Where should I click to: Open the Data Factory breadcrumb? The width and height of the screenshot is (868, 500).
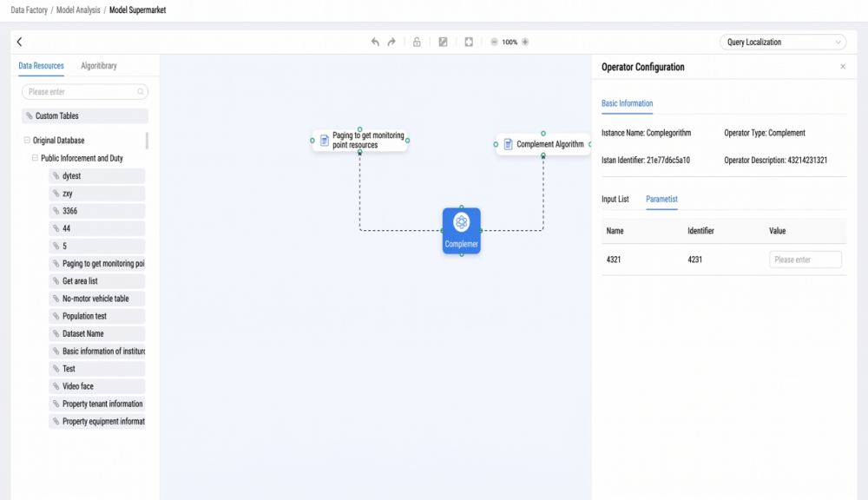click(29, 10)
